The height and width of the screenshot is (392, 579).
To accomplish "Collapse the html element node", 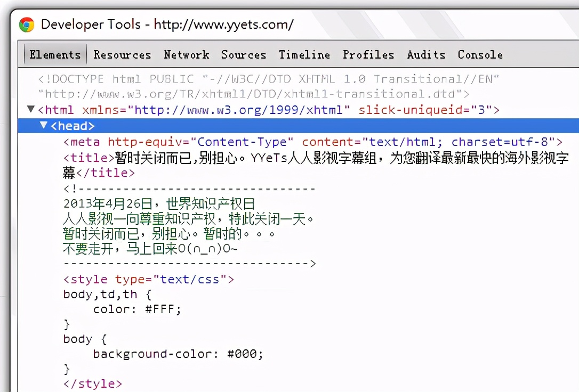I will pyautogui.click(x=31, y=109).
